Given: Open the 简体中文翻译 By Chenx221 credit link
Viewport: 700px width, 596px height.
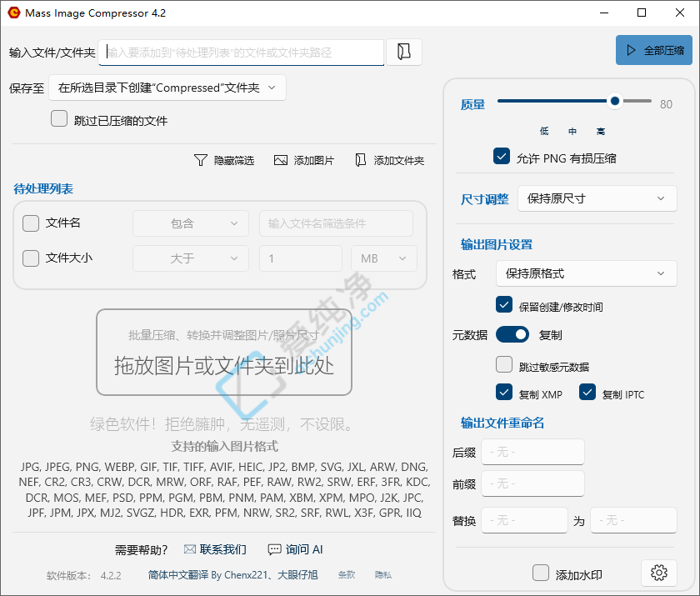Looking at the screenshot, I should (232, 574).
